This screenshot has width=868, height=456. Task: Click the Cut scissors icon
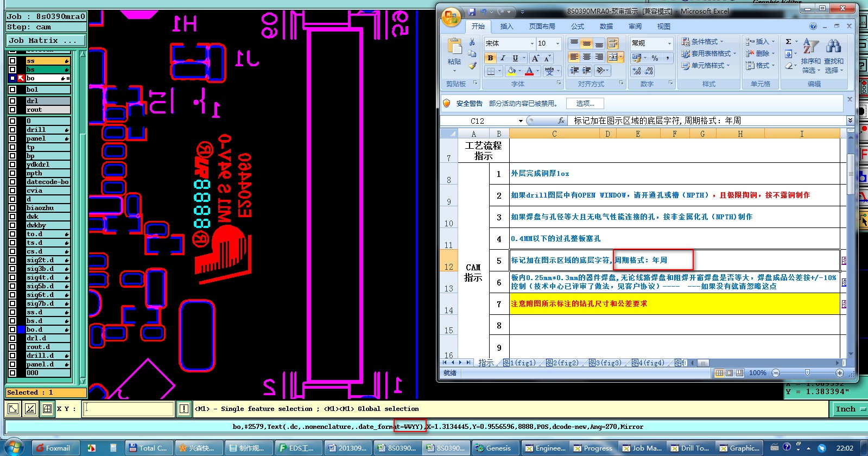point(472,42)
